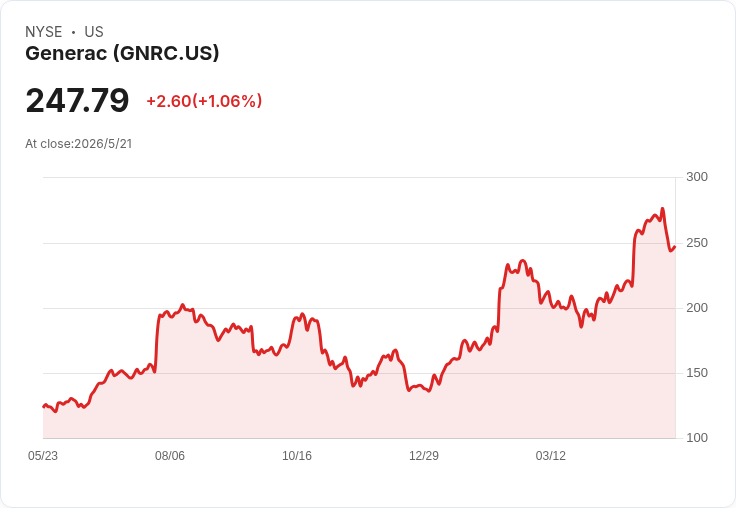Click the 12/29 x-axis date label
The width and height of the screenshot is (736, 508).
[424, 456]
